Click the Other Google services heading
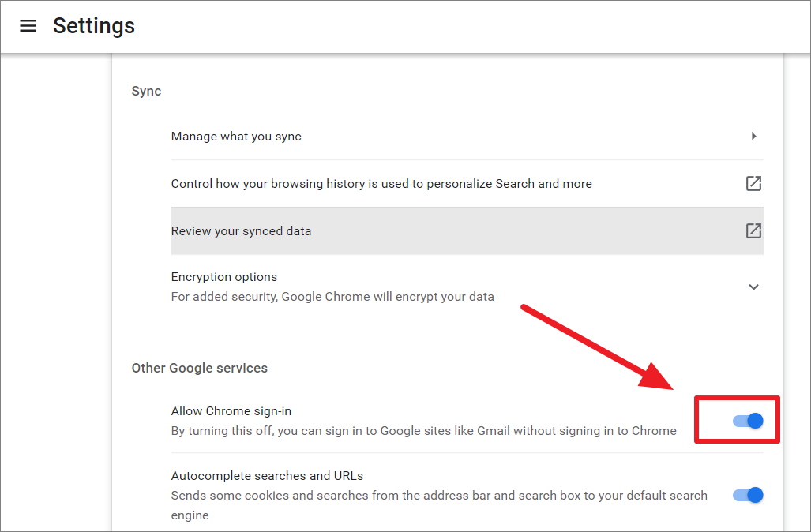The height and width of the screenshot is (532, 811). click(x=200, y=368)
